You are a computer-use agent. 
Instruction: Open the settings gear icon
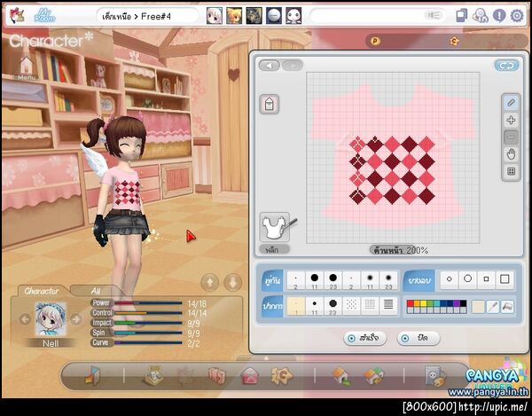click(x=517, y=16)
